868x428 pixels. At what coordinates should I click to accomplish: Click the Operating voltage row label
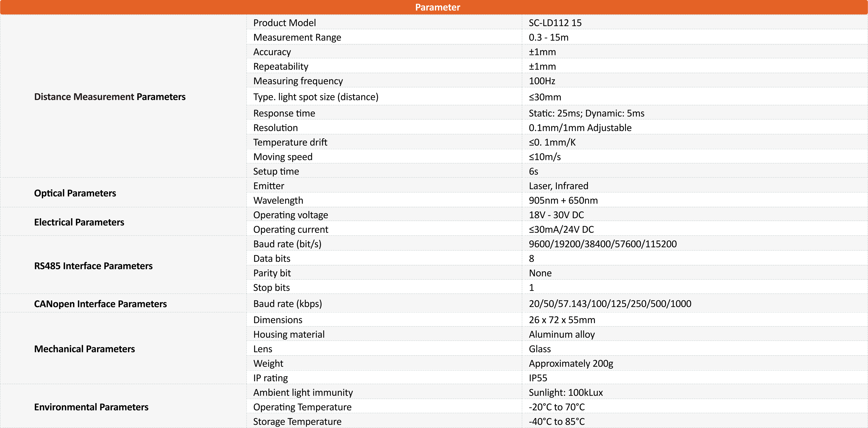coord(290,215)
